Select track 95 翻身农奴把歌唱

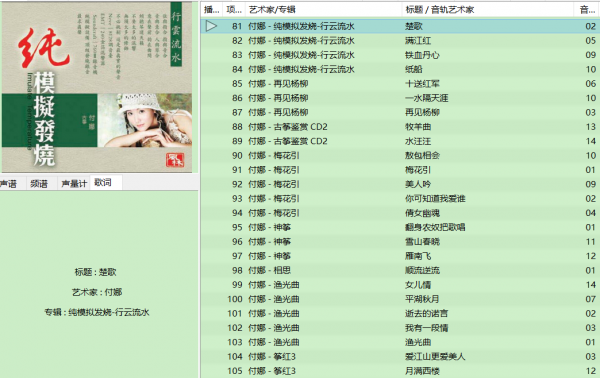click(x=400, y=227)
